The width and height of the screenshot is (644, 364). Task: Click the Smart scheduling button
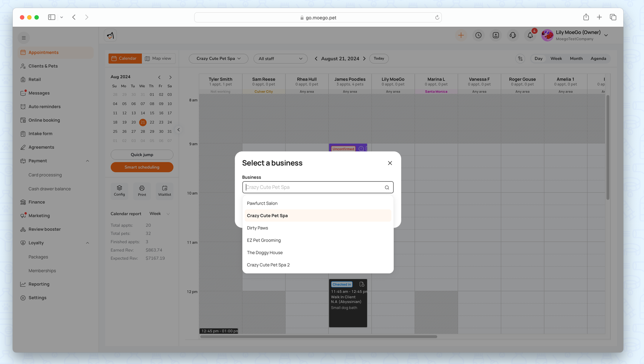point(142,167)
